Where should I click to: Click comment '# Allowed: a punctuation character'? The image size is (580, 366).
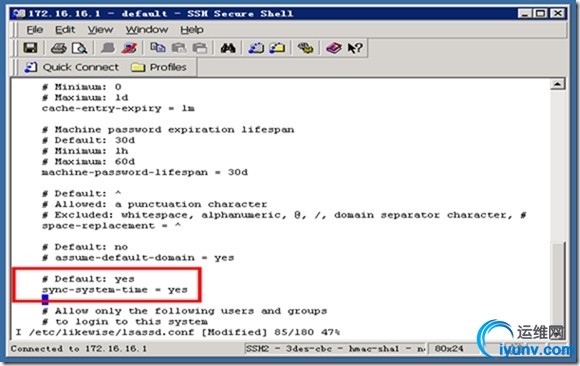(x=155, y=204)
